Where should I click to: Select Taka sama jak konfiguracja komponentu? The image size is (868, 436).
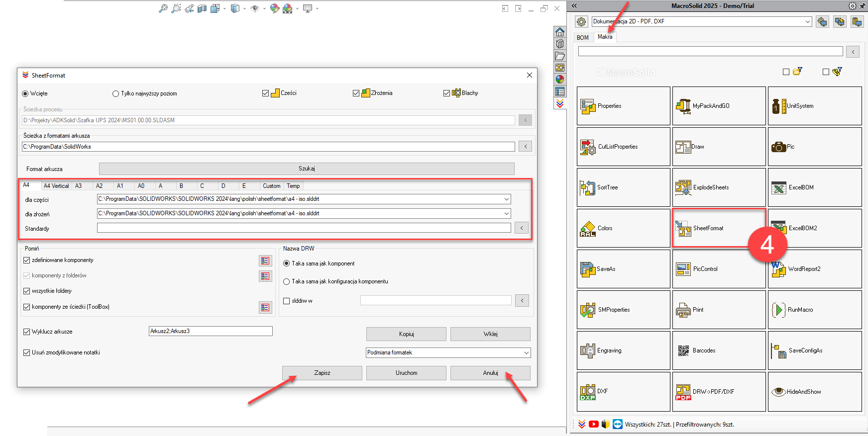pyautogui.click(x=286, y=281)
